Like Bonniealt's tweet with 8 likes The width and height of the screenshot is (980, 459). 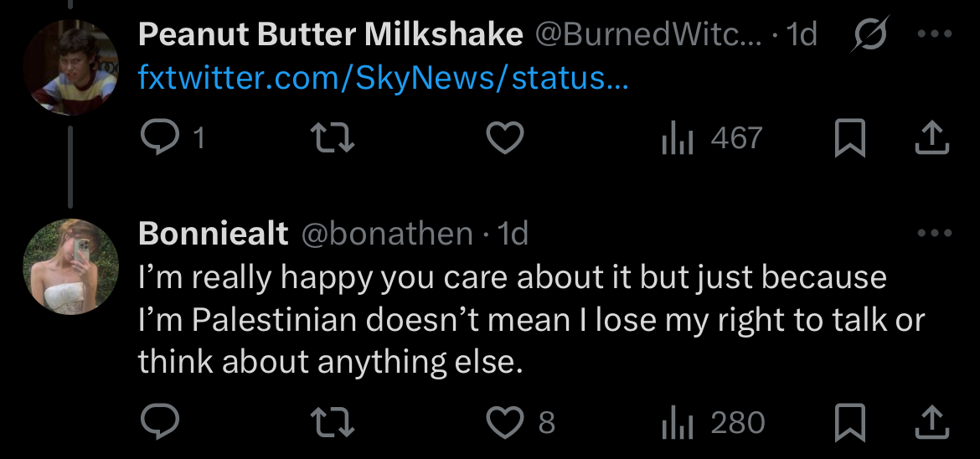[520, 421]
